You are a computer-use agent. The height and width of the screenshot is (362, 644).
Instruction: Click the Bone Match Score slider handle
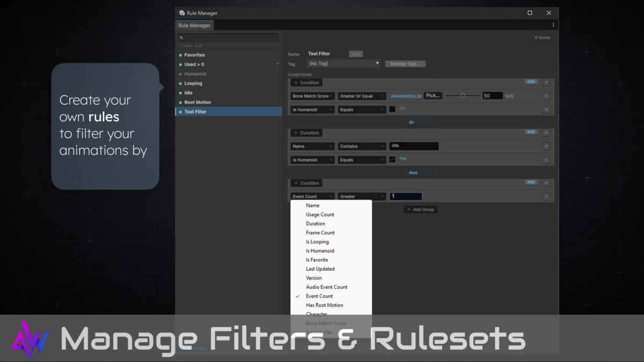(x=463, y=95)
